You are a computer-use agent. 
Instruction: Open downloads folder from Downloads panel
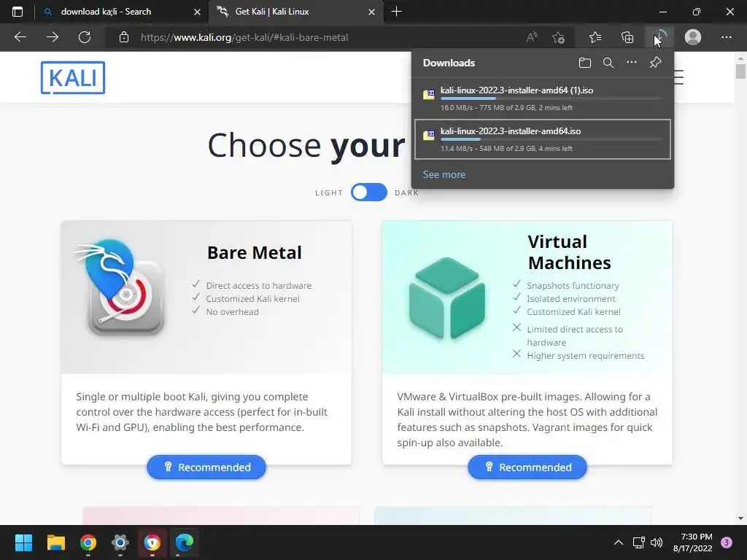tap(585, 63)
